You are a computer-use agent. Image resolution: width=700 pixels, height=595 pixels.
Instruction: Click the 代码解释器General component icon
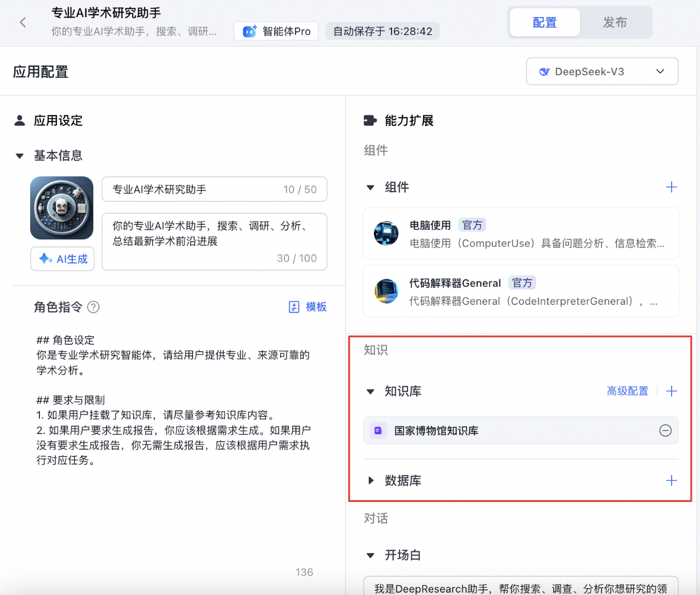tap(386, 291)
